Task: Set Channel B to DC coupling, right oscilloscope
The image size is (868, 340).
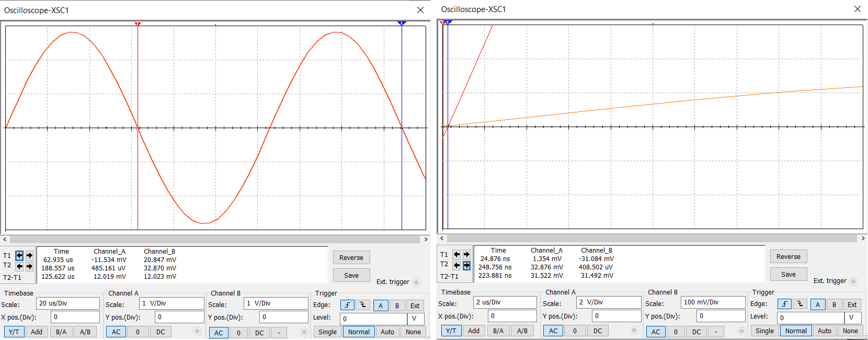Action: click(696, 332)
